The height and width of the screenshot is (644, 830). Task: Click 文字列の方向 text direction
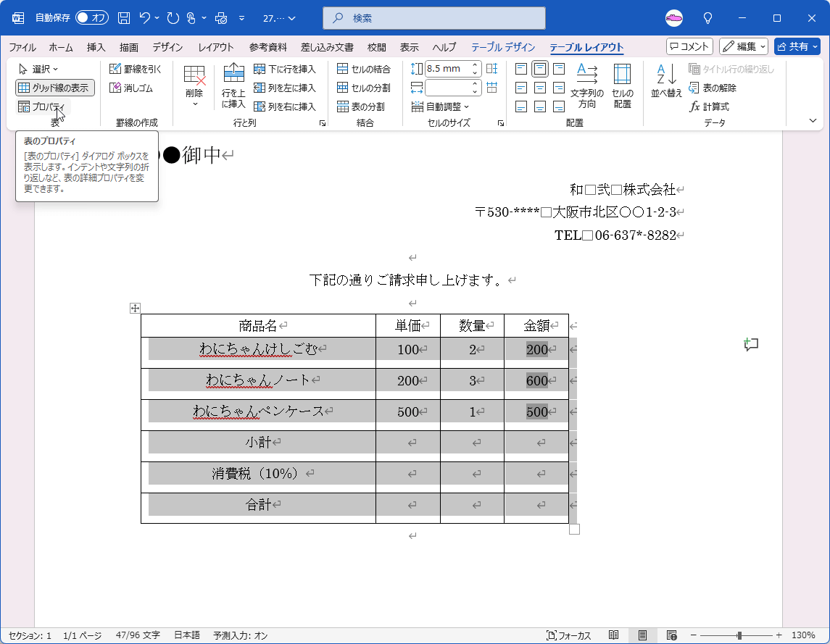click(587, 85)
